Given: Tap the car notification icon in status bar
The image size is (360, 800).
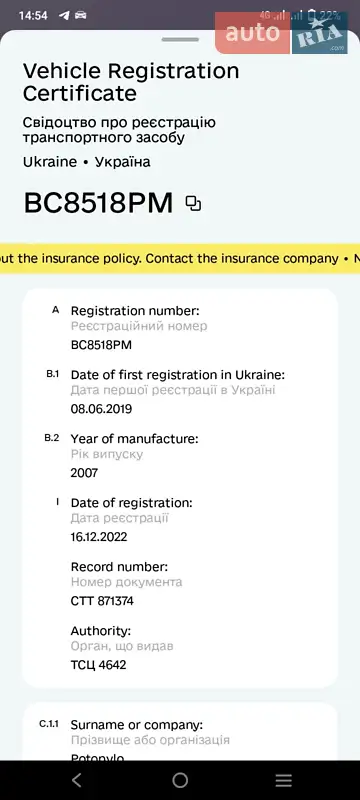Looking at the screenshot, I should tap(81, 15).
